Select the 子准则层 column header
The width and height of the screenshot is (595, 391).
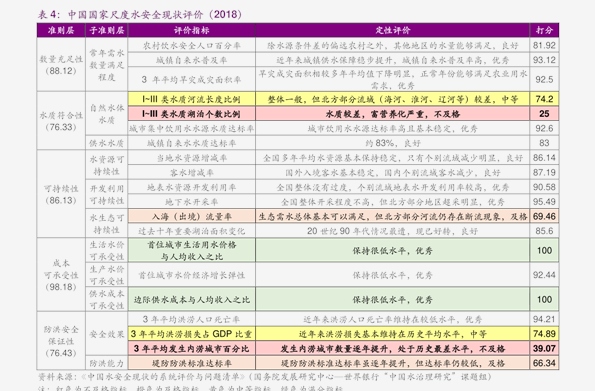pos(107,30)
